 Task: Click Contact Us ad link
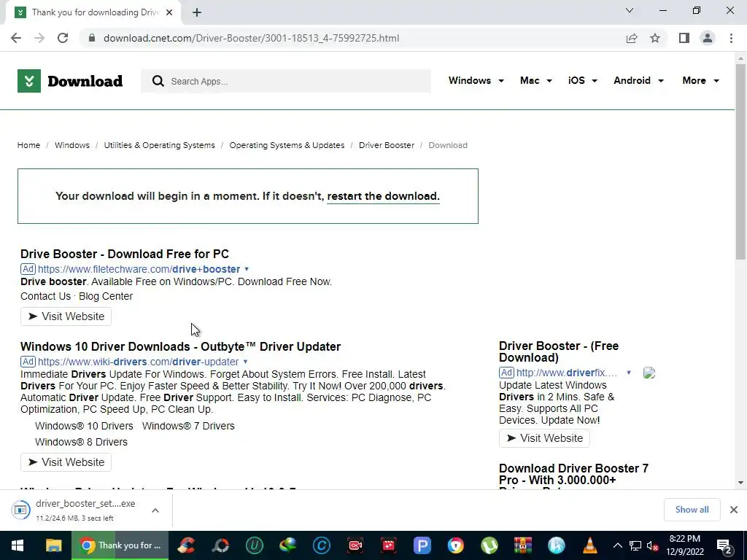tap(45, 296)
